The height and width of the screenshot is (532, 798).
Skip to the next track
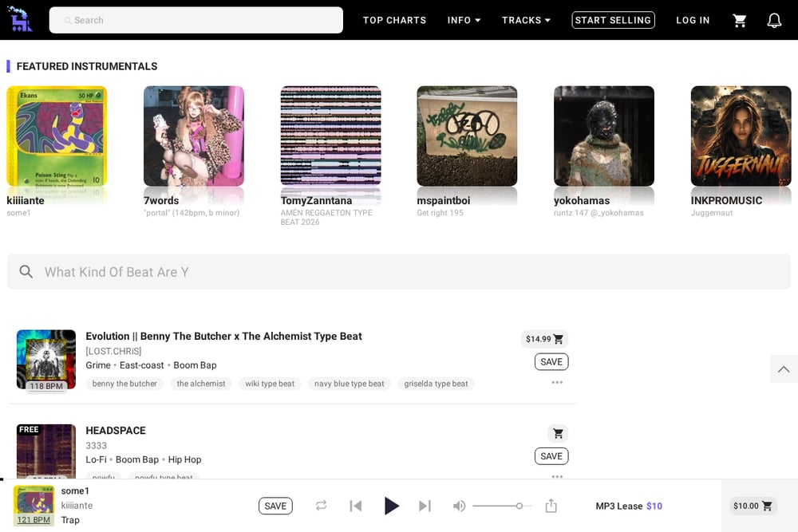(x=425, y=506)
